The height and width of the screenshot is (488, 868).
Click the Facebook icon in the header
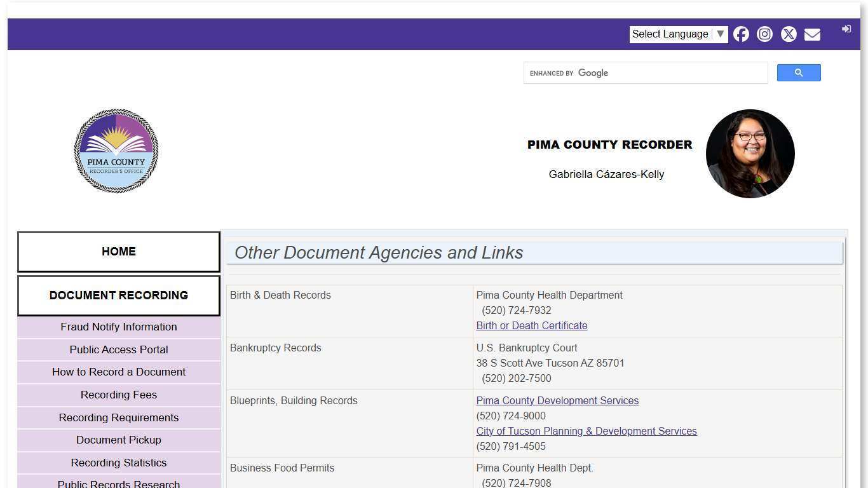[x=741, y=34]
